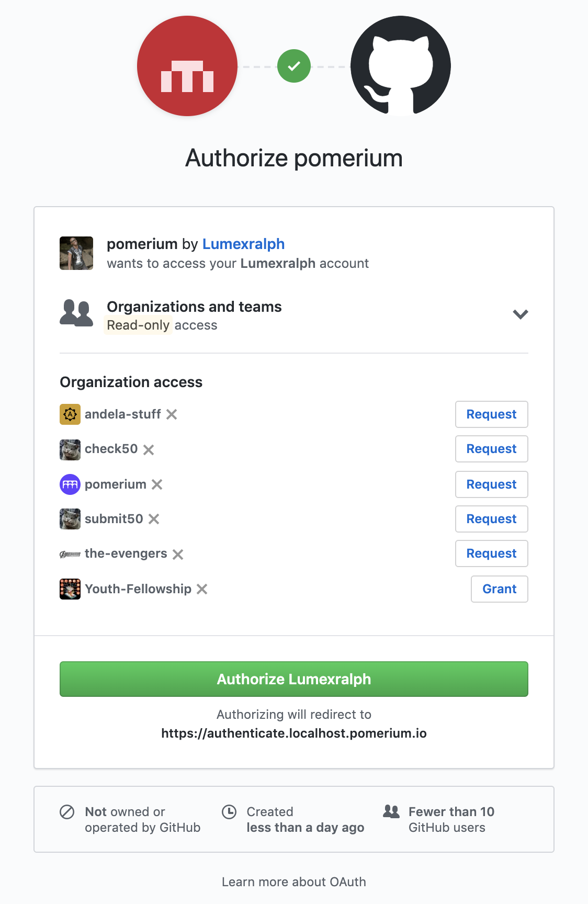The height and width of the screenshot is (904, 588).
Task: Click the pomerium app avatar thumbnail
Action: [76, 253]
